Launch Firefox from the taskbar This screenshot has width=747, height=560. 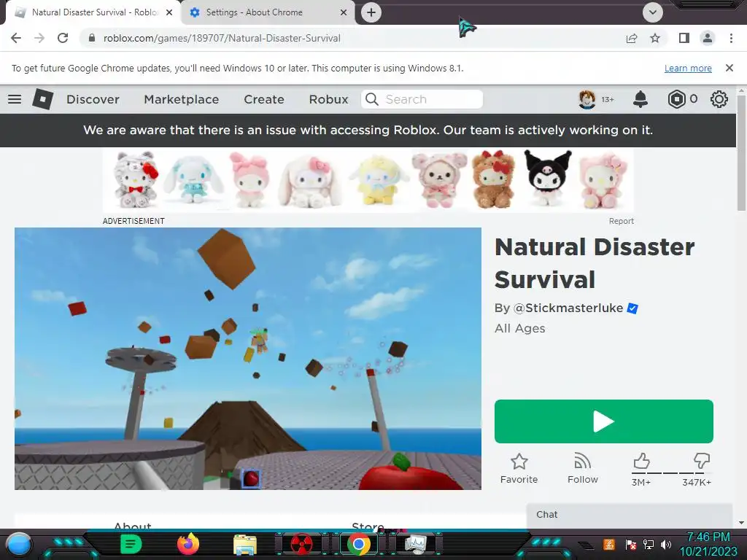pos(187,544)
